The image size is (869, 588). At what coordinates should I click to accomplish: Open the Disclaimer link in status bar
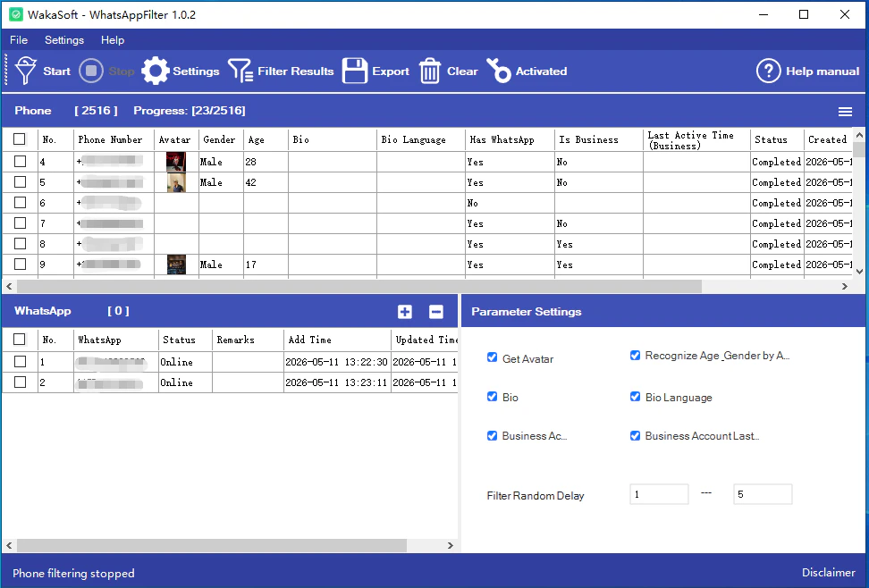pos(829,573)
